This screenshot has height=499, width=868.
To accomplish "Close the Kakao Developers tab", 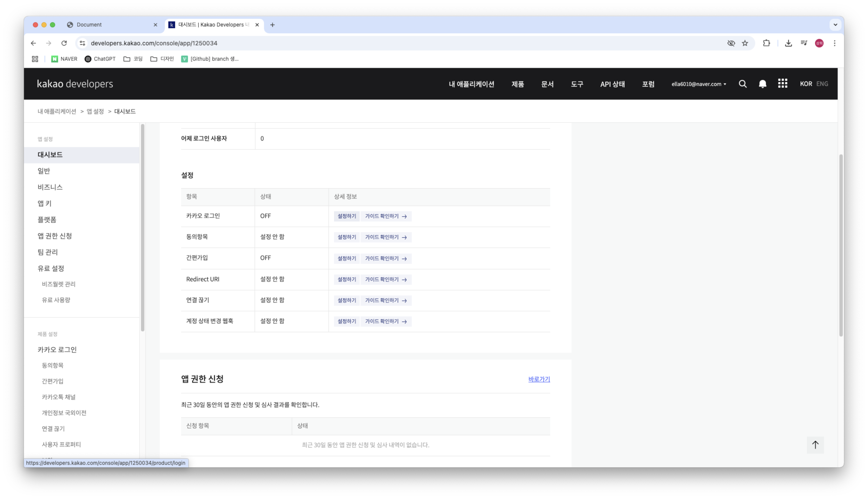I will (257, 25).
